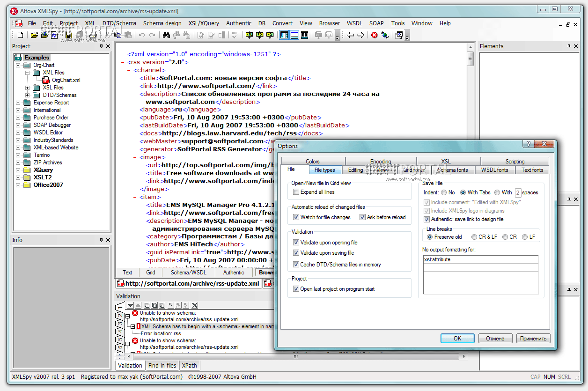588x391 pixels.
Task: Expand the Expense Report project folder
Action: click(x=18, y=103)
